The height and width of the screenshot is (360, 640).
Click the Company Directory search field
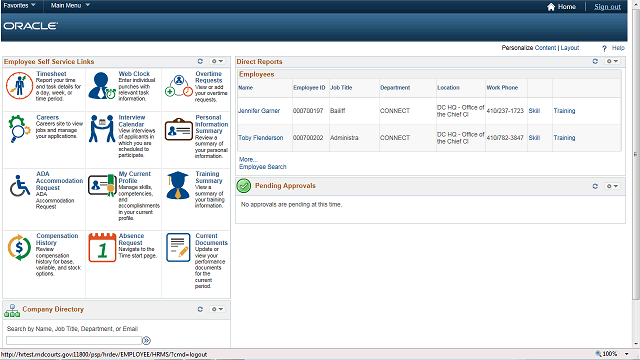click(74, 340)
